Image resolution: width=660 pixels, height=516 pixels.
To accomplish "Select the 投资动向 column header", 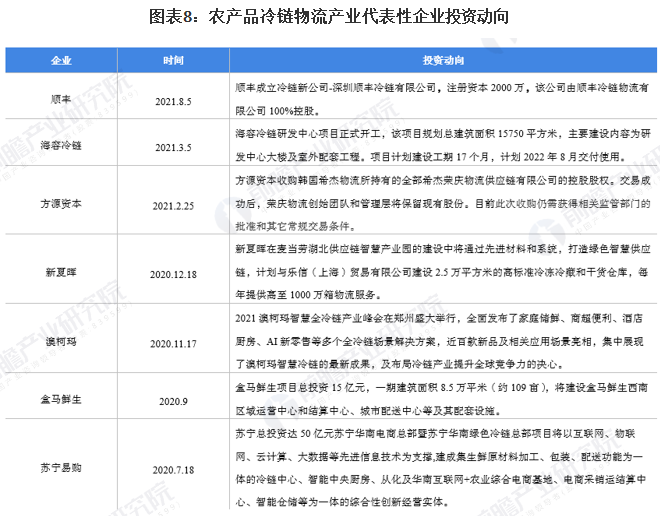I will coord(443,60).
